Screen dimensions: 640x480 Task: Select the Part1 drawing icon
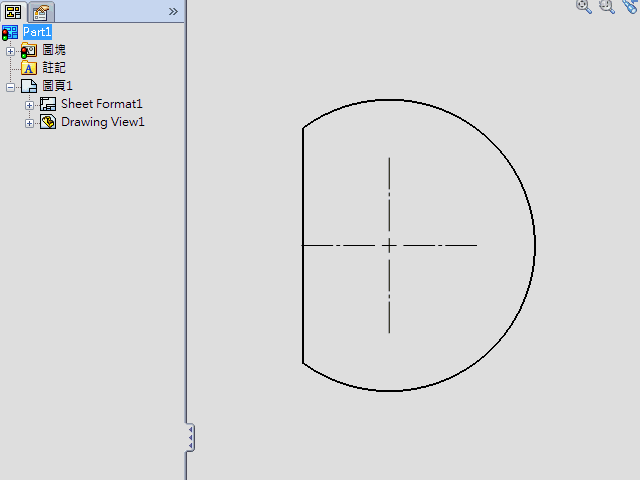tap(10, 33)
